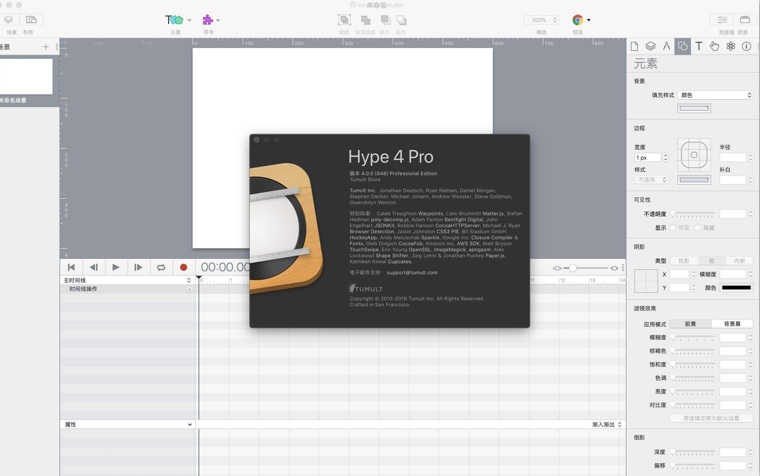Open the easing (渐入渐出) dropdown
Viewport: 760px width, 476px height.
pyautogui.click(x=606, y=424)
